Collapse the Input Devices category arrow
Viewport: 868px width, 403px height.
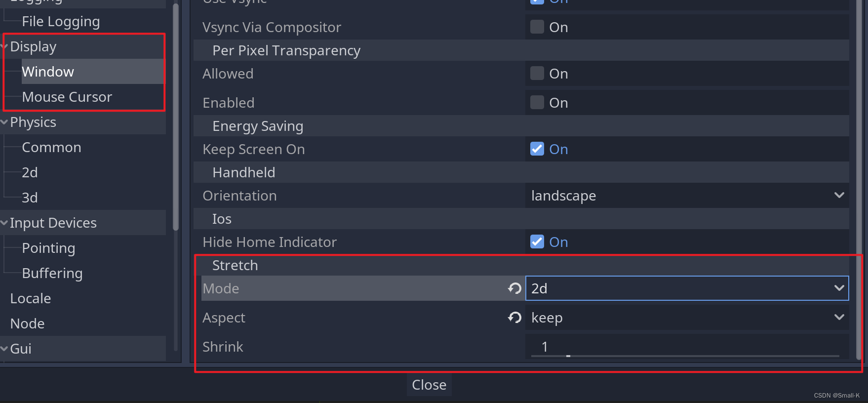[4, 223]
